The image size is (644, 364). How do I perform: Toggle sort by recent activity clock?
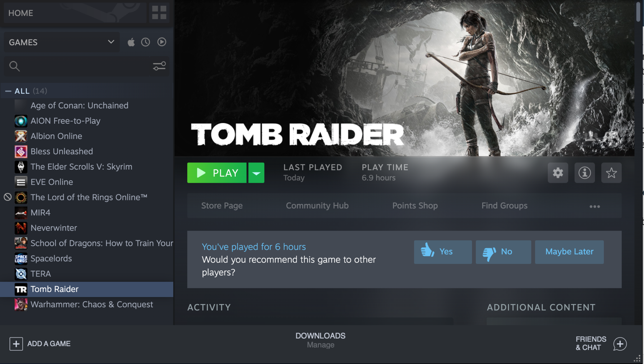point(146,42)
